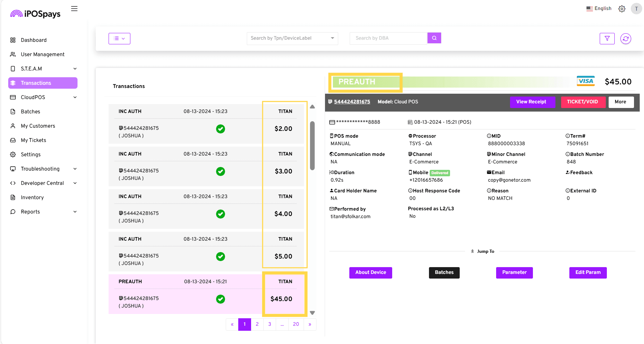Click the scroll down arrow of the transactions list
This screenshot has height=344, width=644.
click(313, 313)
